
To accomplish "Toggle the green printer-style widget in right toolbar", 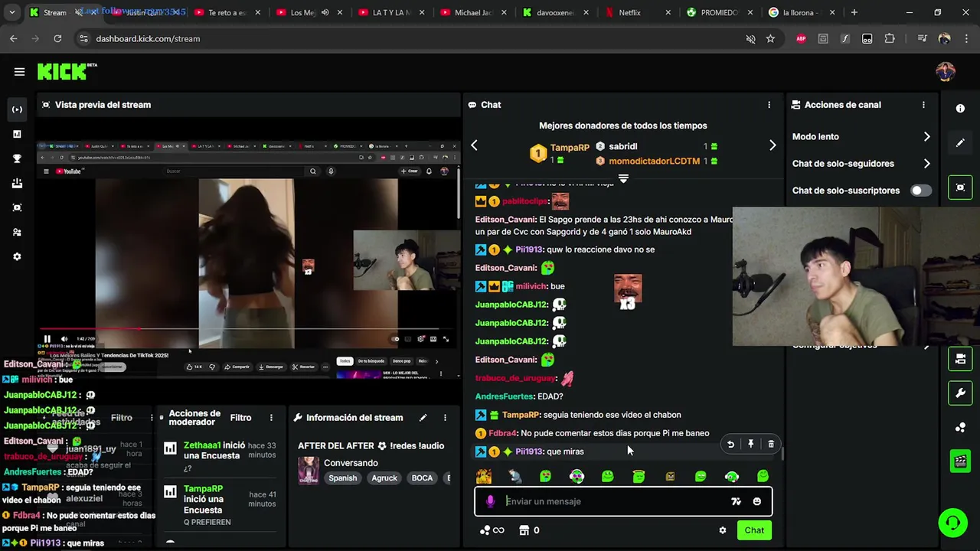I will coord(960,358).
